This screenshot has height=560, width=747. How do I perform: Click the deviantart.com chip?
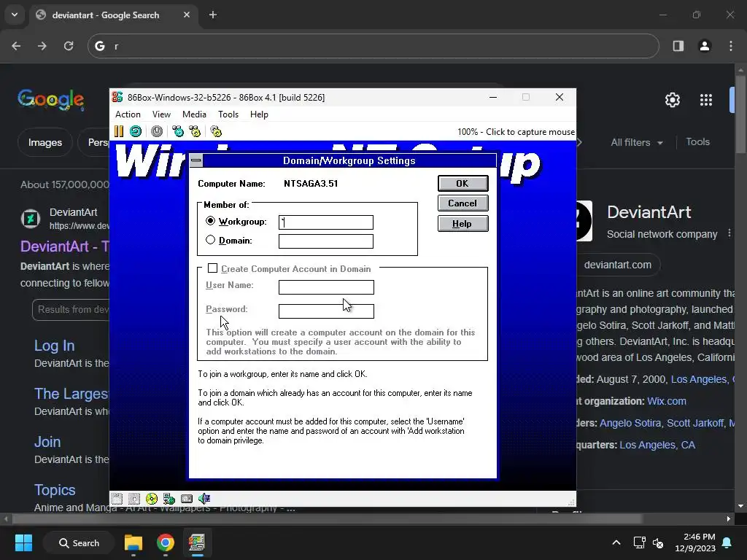617,265
